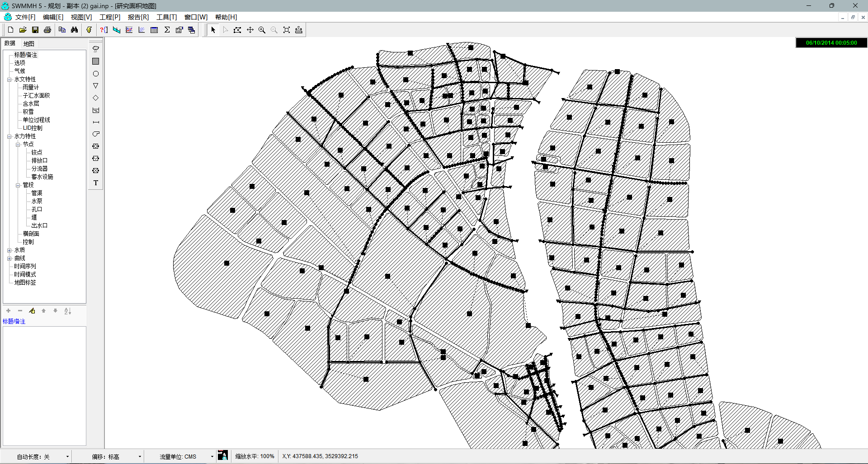Select 雨量计 in the data tree
Screen dimensions: 868x464
[31, 88]
